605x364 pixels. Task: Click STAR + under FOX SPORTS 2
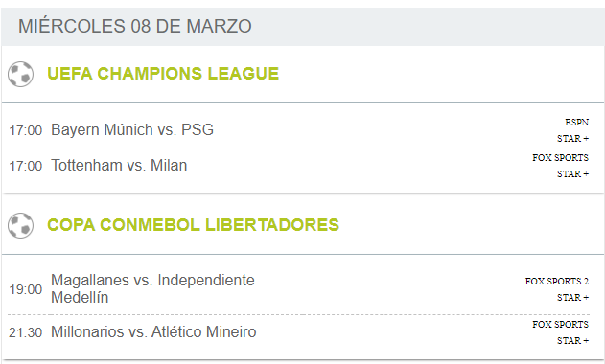click(573, 297)
